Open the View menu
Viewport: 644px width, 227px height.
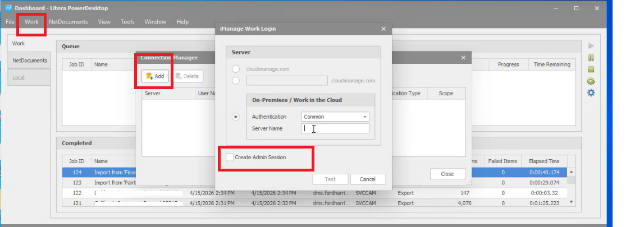coord(104,22)
